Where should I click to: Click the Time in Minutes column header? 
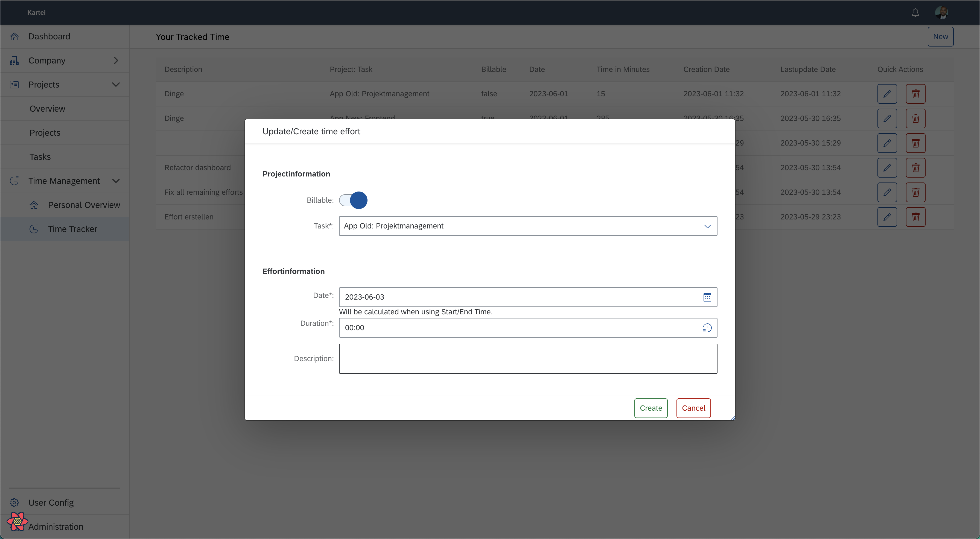click(623, 69)
